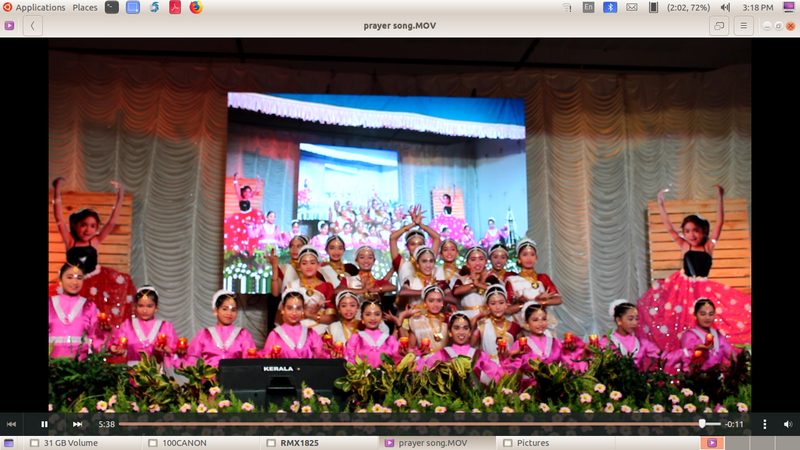The image size is (800, 450).
Task: Open the Places menu
Action: point(85,7)
